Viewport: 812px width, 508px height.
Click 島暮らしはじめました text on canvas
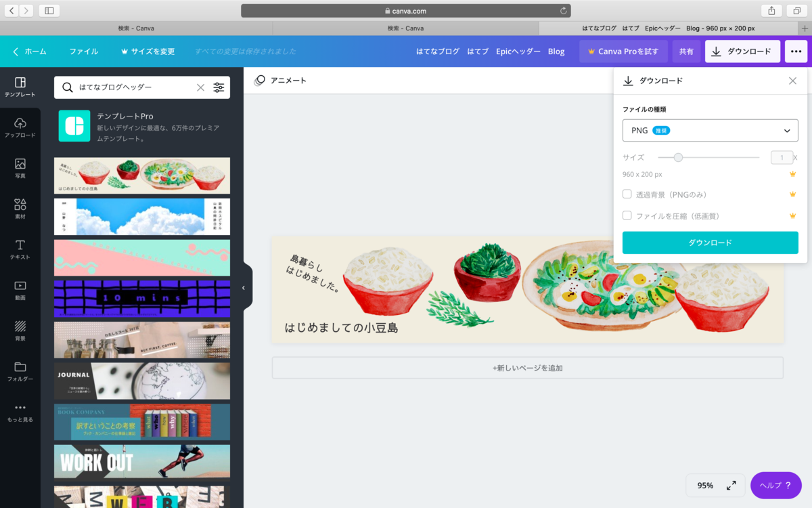(313, 273)
